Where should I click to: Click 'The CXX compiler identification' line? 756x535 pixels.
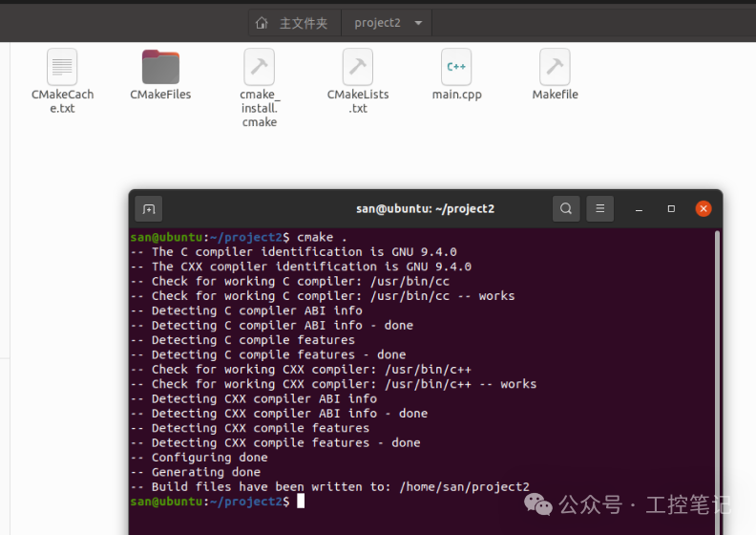[x=301, y=267]
